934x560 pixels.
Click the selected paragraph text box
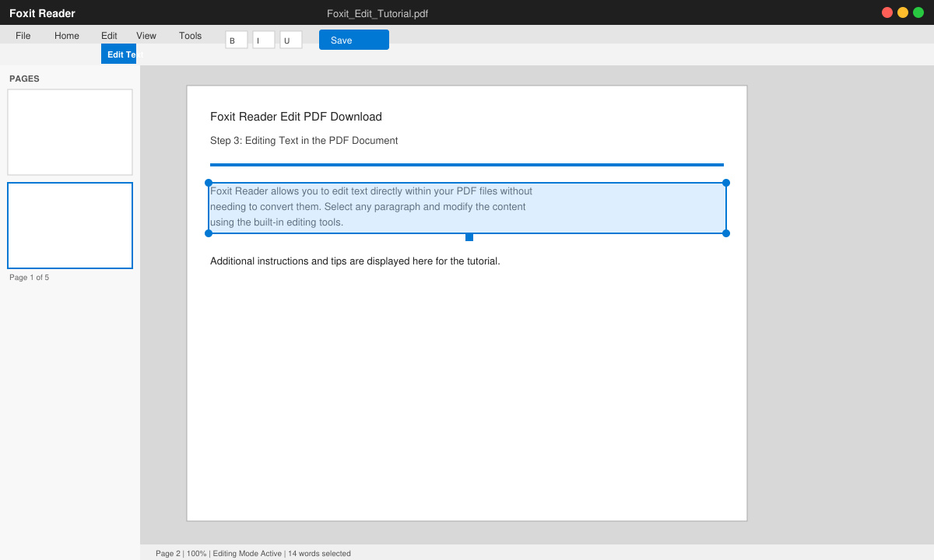click(x=467, y=208)
